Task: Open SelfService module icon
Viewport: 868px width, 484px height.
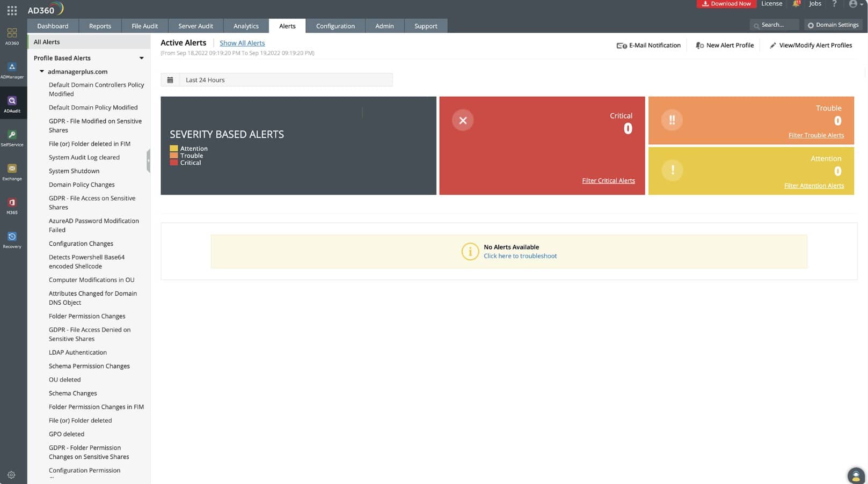Action: 12,138
